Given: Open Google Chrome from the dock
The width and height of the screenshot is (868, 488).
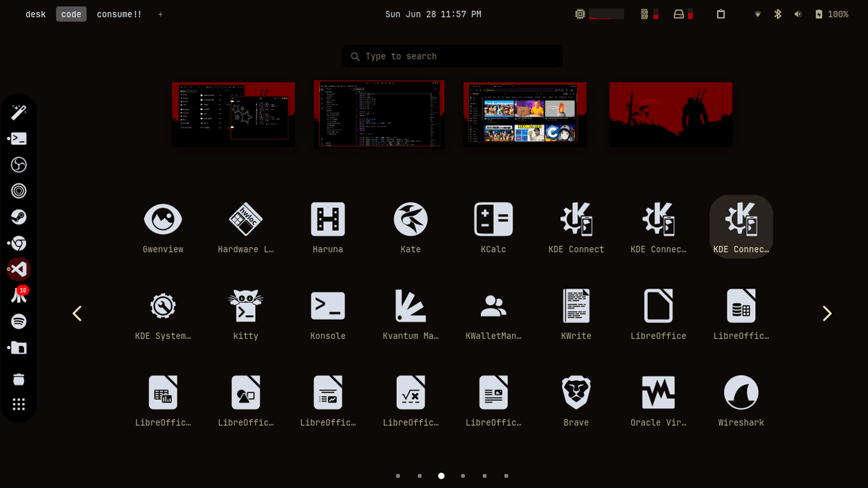Looking at the screenshot, I should point(19,244).
